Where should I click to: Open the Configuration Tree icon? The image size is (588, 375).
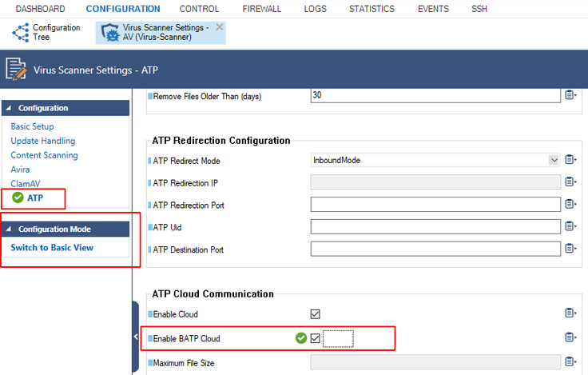tap(21, 32)
